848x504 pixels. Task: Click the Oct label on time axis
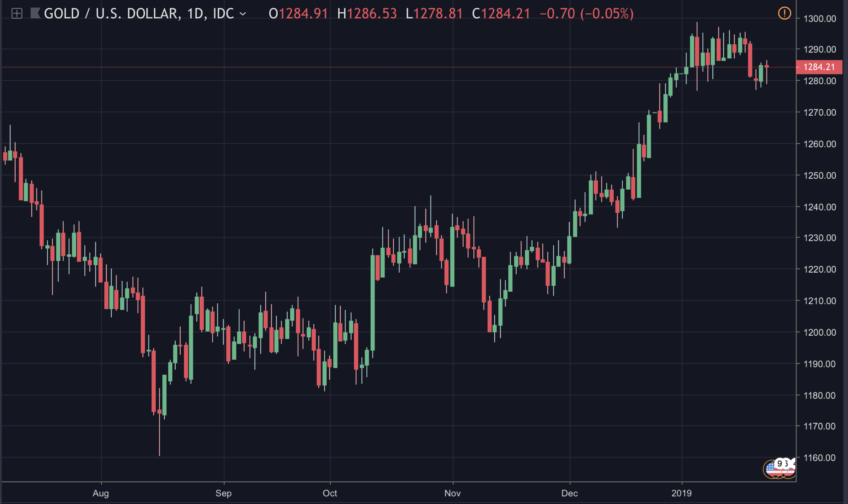pyautogui.click(x=330, y=493)
